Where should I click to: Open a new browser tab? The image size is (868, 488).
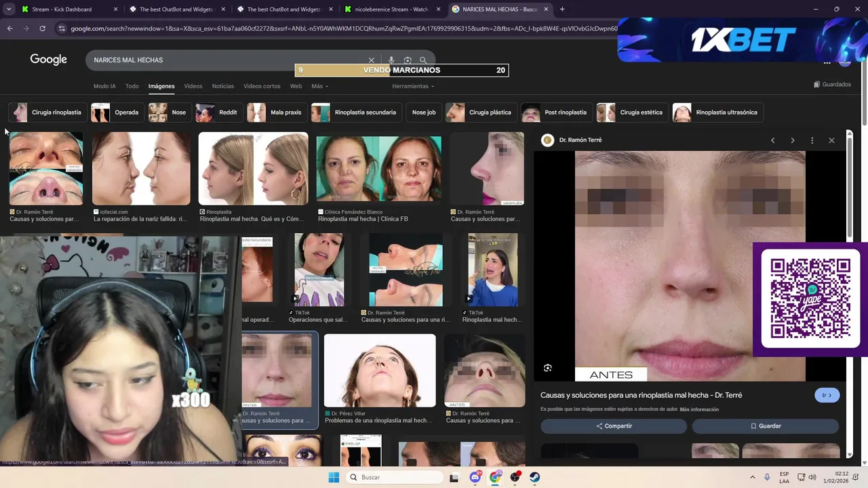coord(562,9)
